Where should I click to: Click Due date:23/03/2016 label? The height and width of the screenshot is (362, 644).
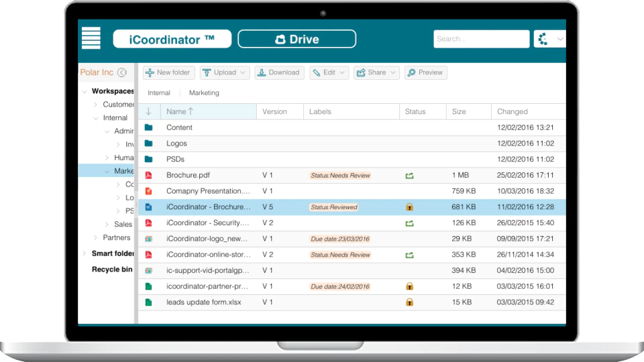[340, 239]
